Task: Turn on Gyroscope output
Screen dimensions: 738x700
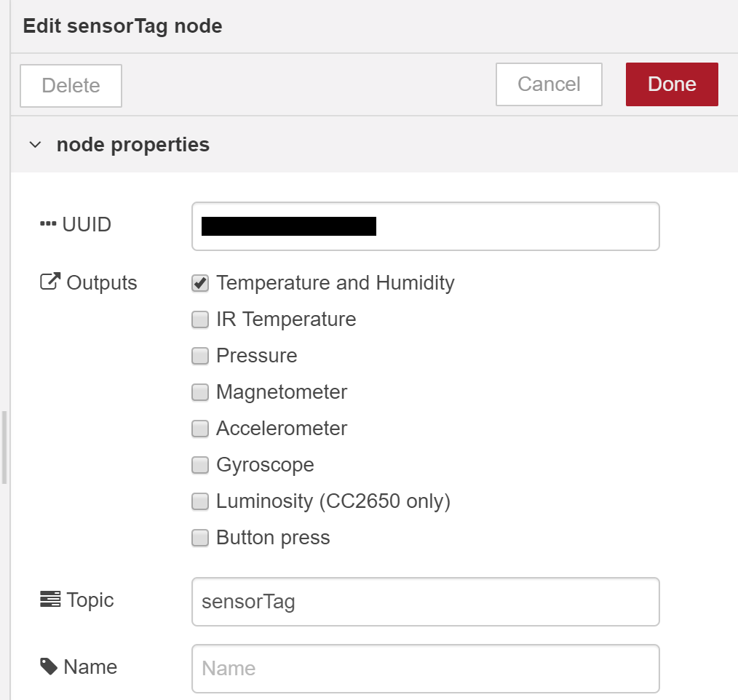Action: 200,465
